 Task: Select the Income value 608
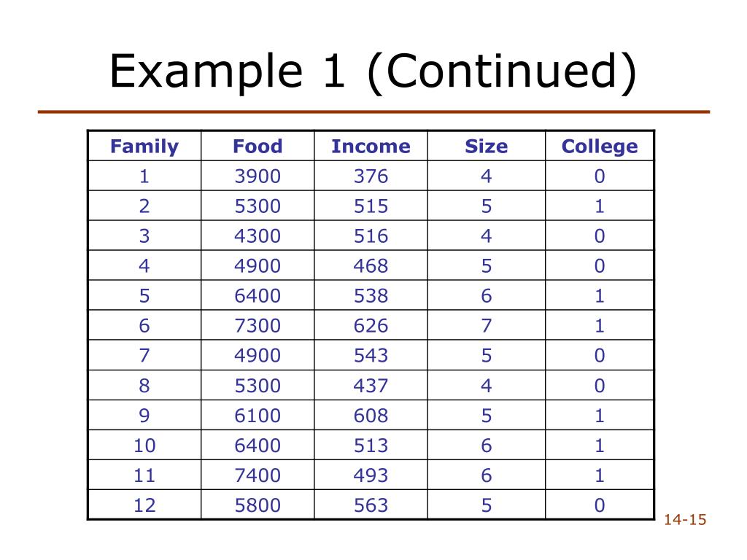(x=371, y=416)
